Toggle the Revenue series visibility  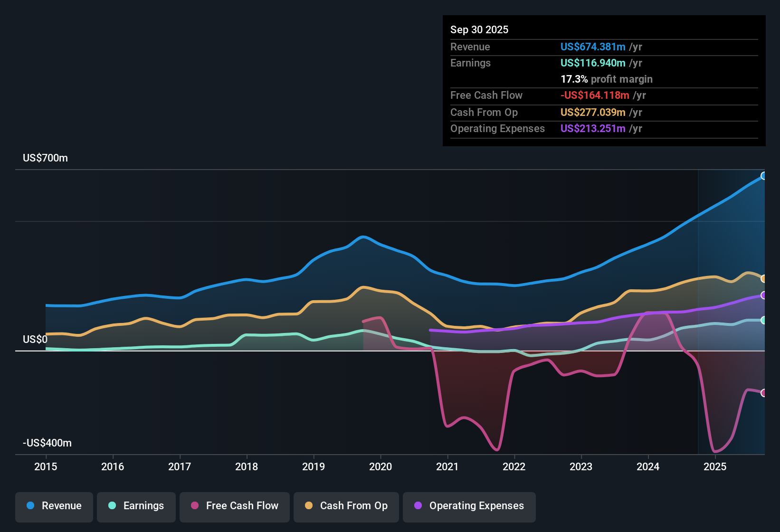point(54,506)
